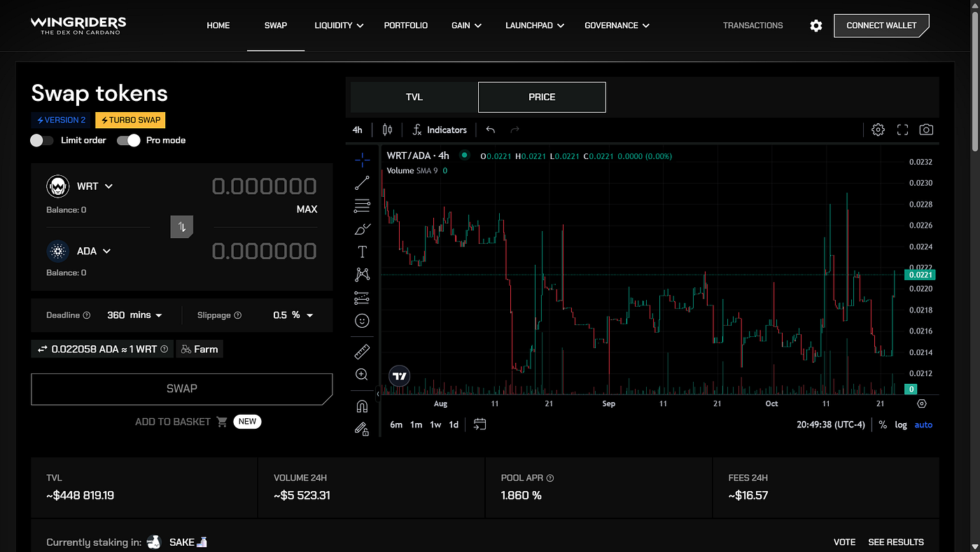Open site settings gear in header
Image resolution: width=980 pixels, height=552 pixels.
pos(816,25)
